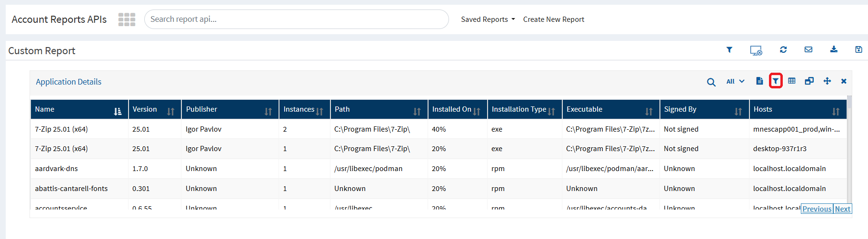Click the report-level filter icon
The height and width of the screenshot is (239, 868).
click(729, 50)
